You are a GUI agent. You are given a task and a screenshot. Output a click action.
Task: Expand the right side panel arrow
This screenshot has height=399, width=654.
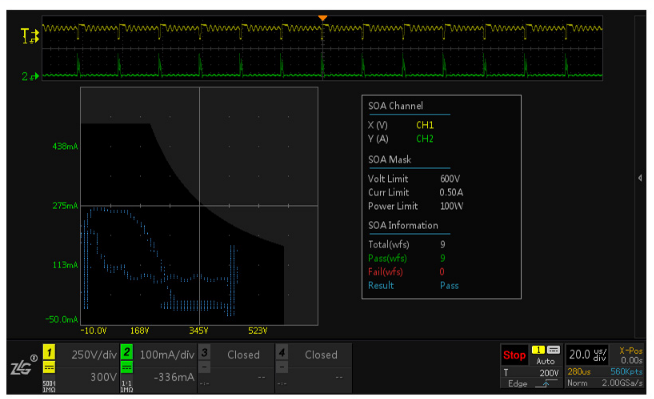640,178
